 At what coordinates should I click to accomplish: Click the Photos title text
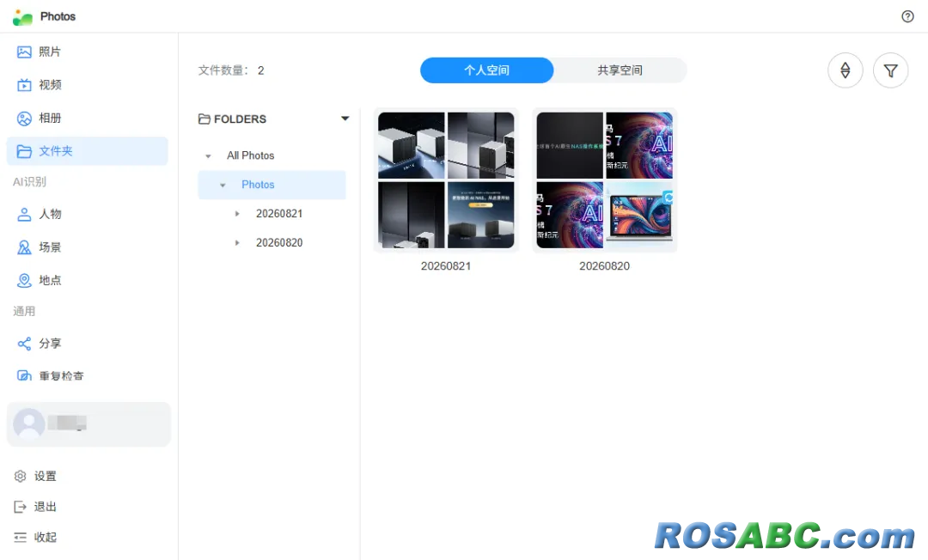(58, 16)
